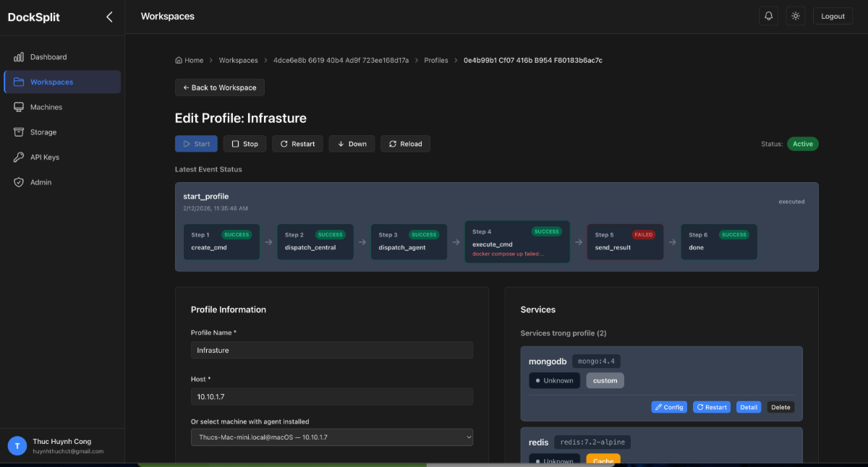Navigate to Profiles via the breadcrumb
This screenshot has height=467, width=868.
click(x=435, y=60)
